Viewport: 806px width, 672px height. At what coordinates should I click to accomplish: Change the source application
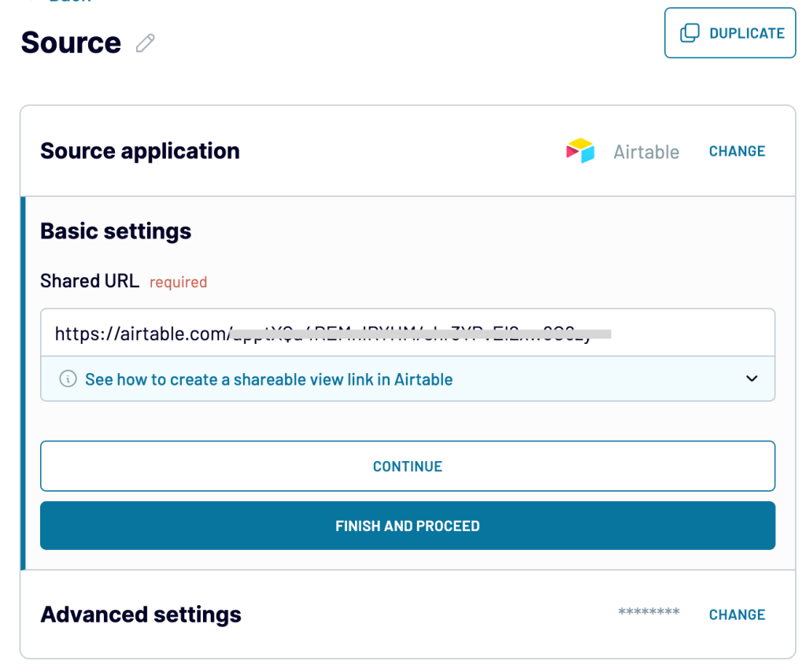737,151
